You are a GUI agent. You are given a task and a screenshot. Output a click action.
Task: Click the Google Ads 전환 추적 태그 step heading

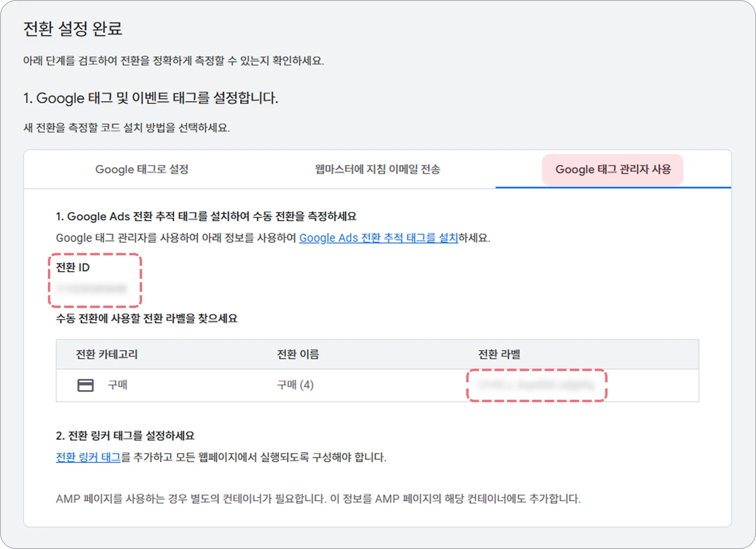click(206, 216)
